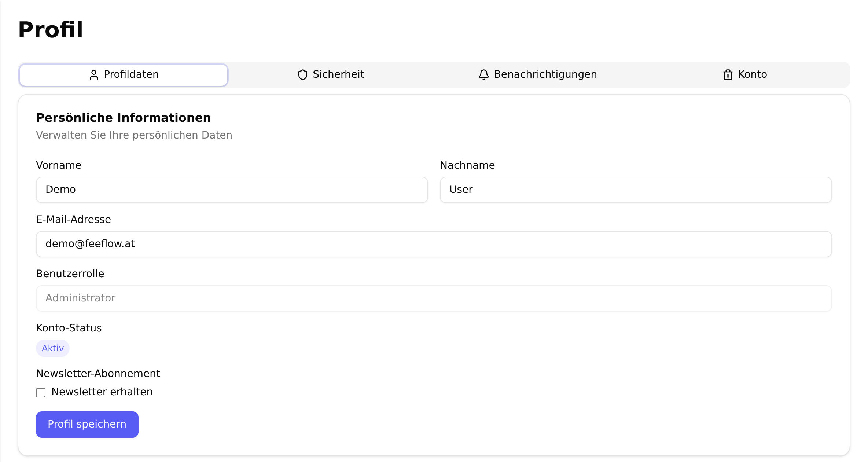Click the person icon in Profildaten tab
Viewport: 868px width, 462px height.
[94, 75]
